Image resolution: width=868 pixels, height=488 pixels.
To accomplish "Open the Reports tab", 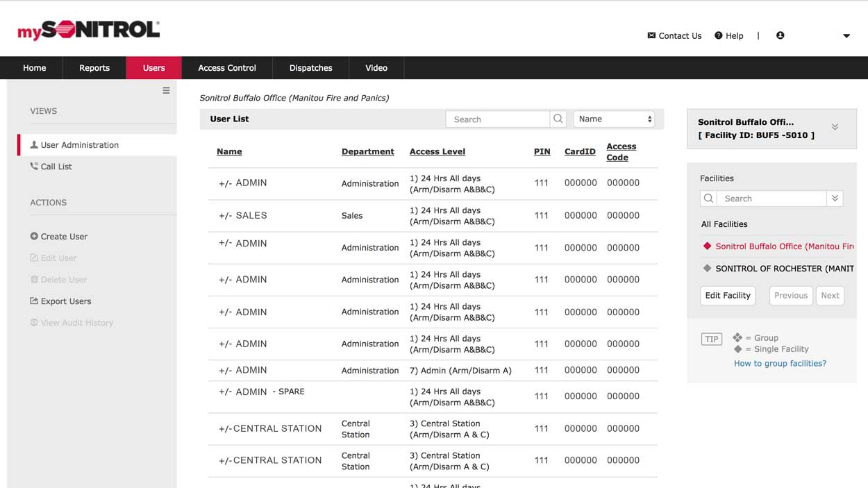I will (x=94, y=67).
